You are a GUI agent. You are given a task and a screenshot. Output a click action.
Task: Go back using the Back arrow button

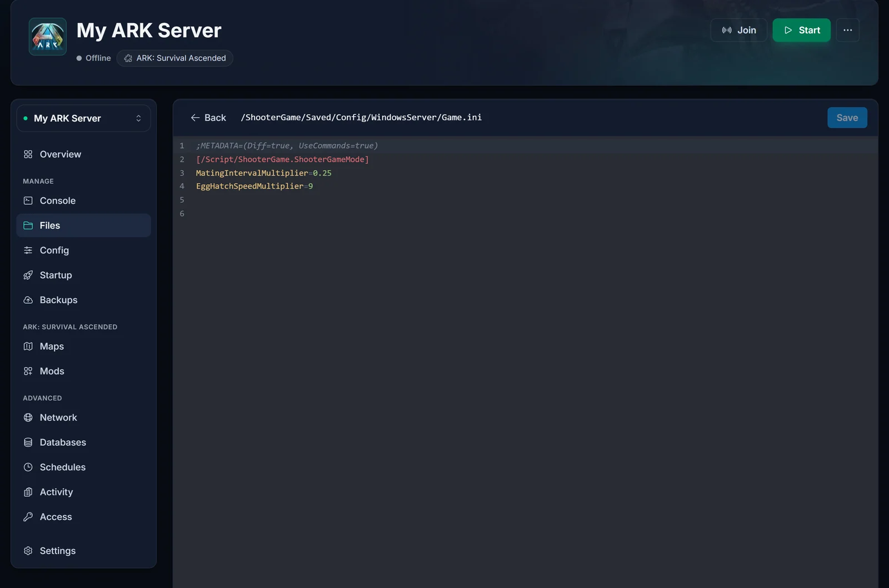(x=208, y=118)
